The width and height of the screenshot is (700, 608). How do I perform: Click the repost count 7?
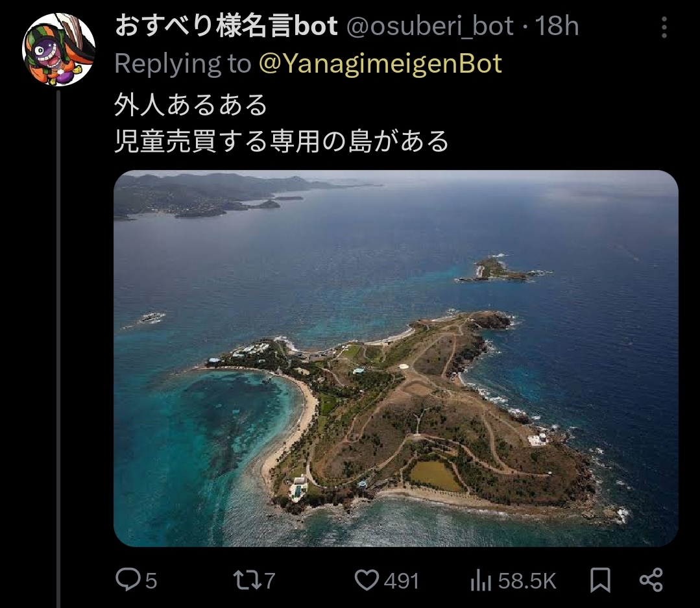[269, 581]
